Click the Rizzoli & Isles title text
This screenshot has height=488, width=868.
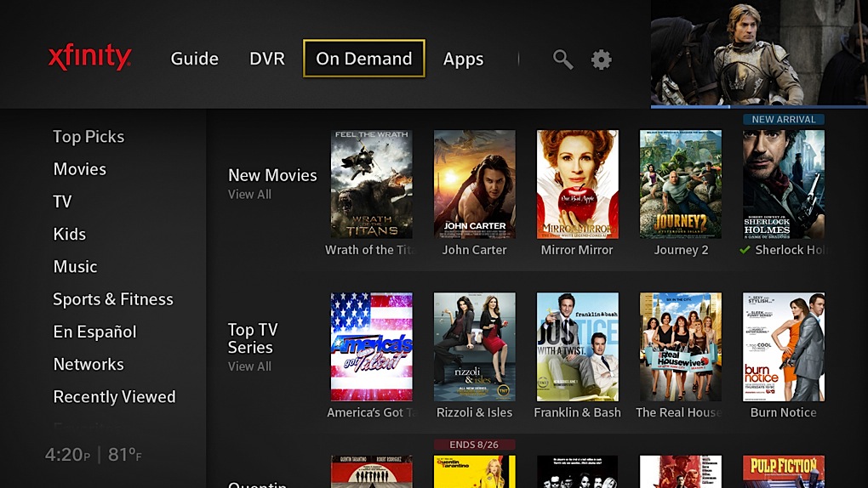point(474,412)
